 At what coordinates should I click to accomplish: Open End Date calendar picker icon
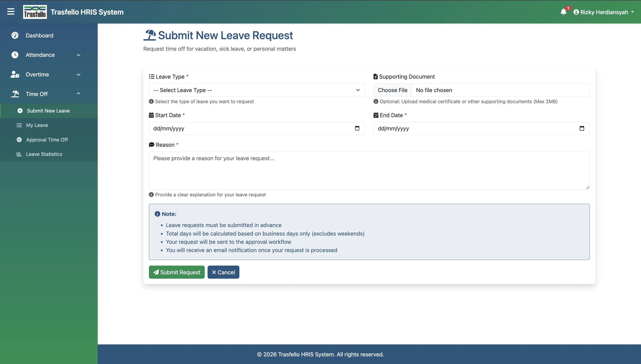click(582, 128)
